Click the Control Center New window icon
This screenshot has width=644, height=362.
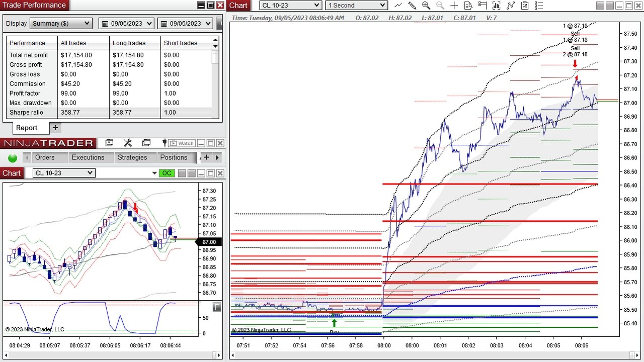coord(109,143)
